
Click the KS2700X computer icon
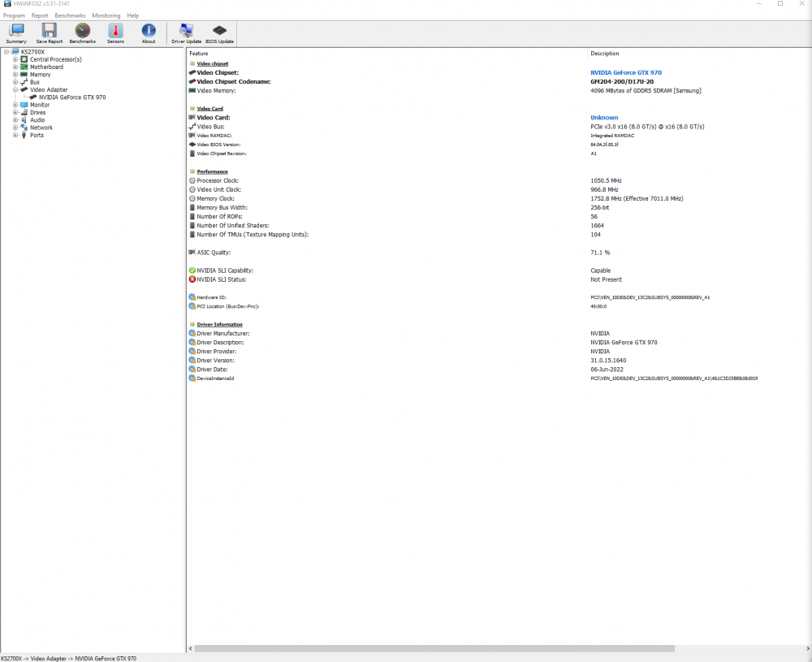tap(15, 52)
